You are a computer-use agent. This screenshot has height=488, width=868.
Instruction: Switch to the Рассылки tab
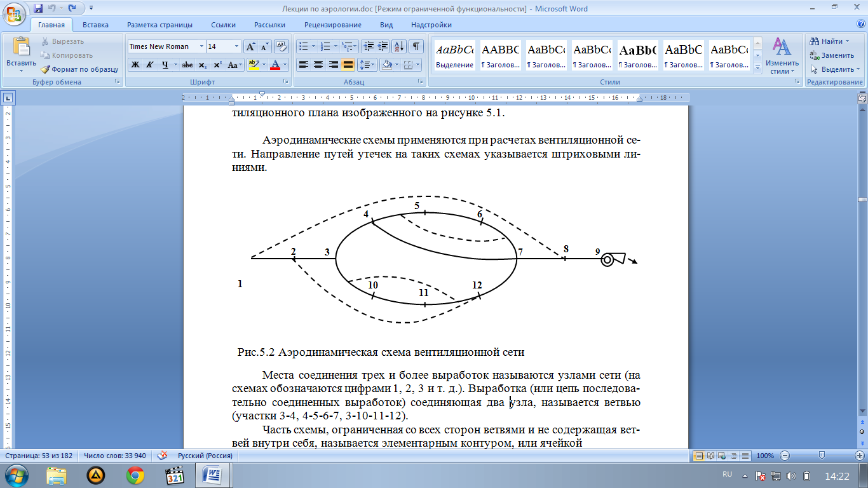269,25
